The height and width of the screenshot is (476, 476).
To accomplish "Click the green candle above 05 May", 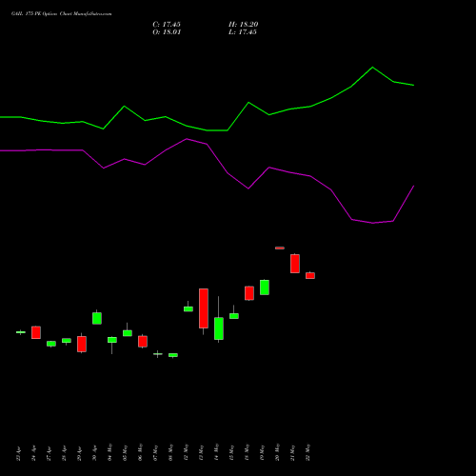I will click(x=128, y=333).
